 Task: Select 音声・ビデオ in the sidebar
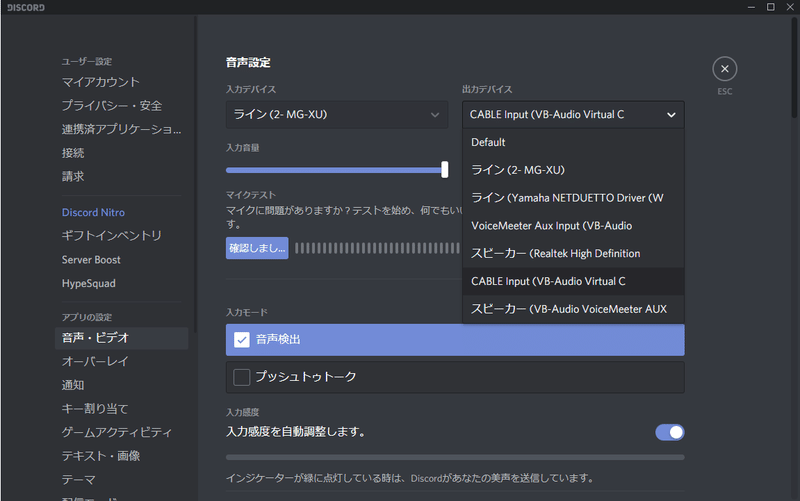[121, 338]
